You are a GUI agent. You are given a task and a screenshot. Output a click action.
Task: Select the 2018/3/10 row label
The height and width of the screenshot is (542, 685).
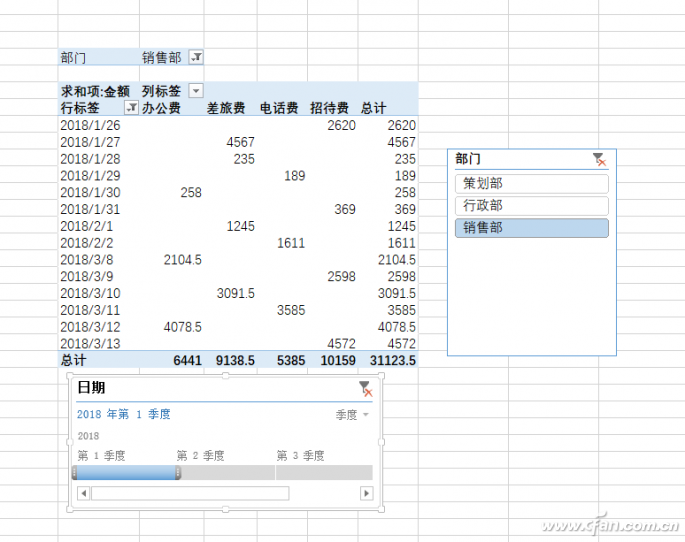coord(90,293)
